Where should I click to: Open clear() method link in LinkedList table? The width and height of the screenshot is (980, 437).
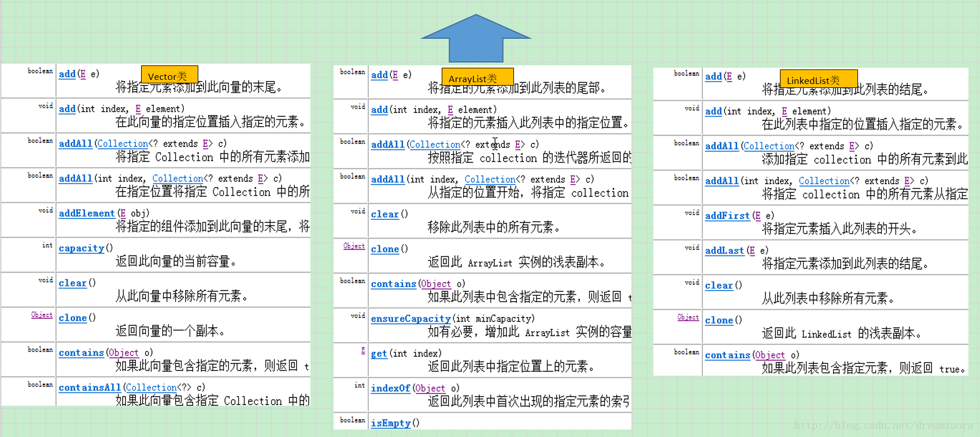point(719,285)
